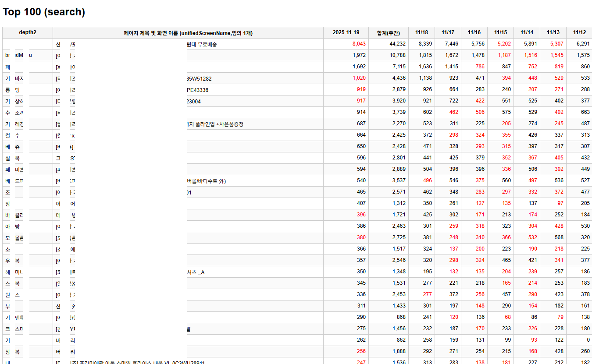Click the weekly total 1,433 cell
592x364 pixels.
coord(389,306)
